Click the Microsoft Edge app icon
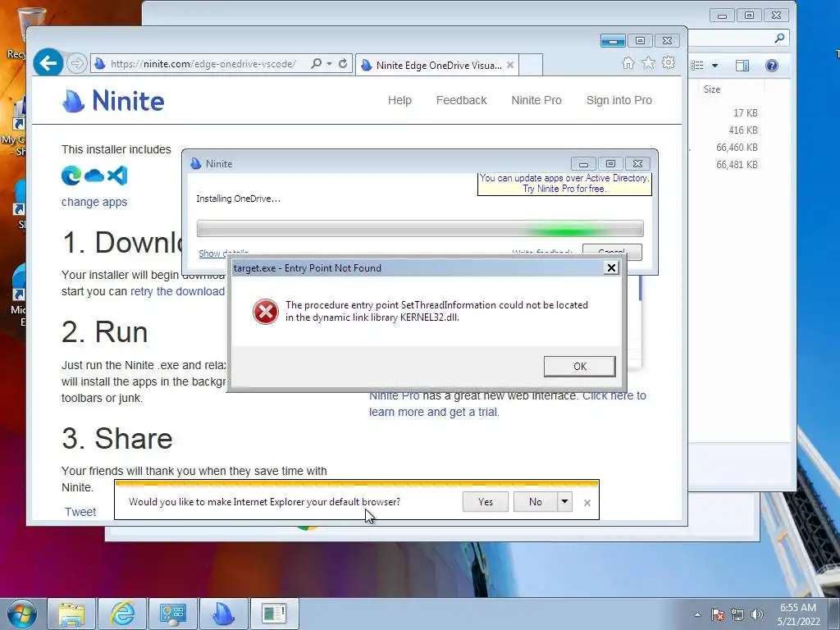 [x=71, y=176]
